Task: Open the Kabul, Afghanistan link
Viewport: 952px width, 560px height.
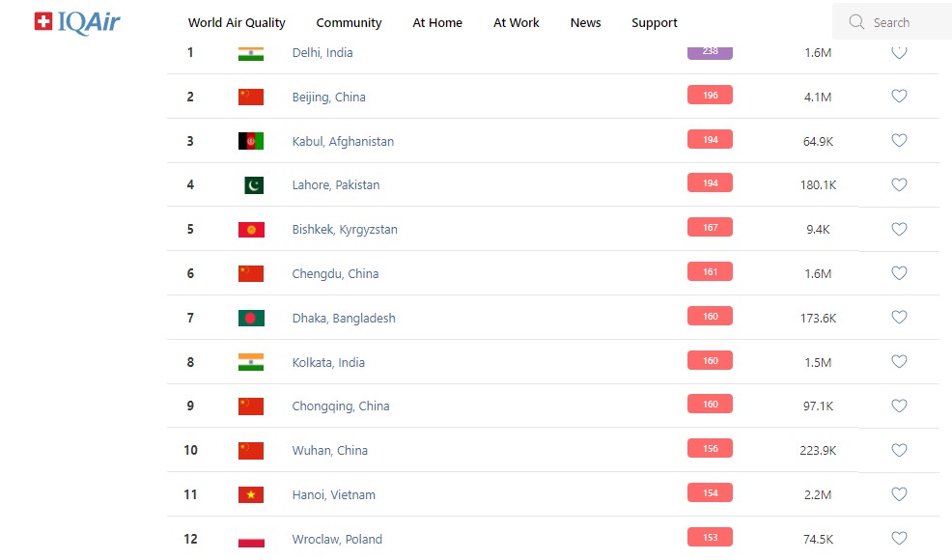Action: (343, 141)
